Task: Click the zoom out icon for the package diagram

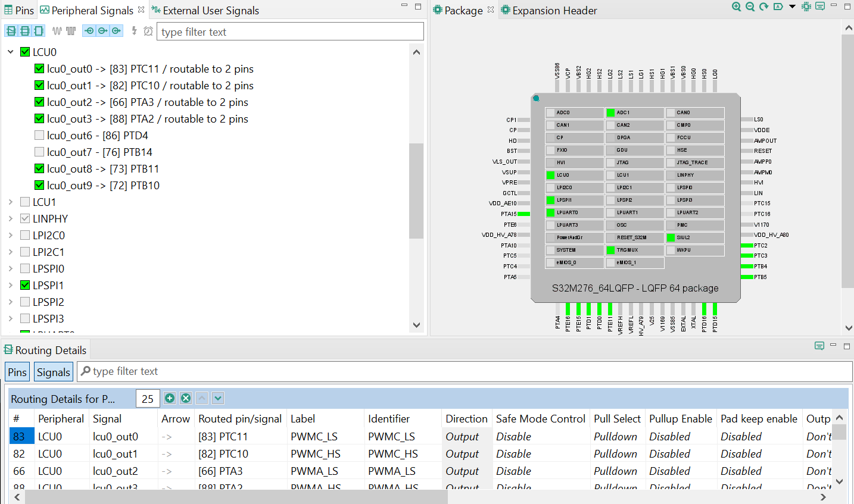Action: pos(749,7)
